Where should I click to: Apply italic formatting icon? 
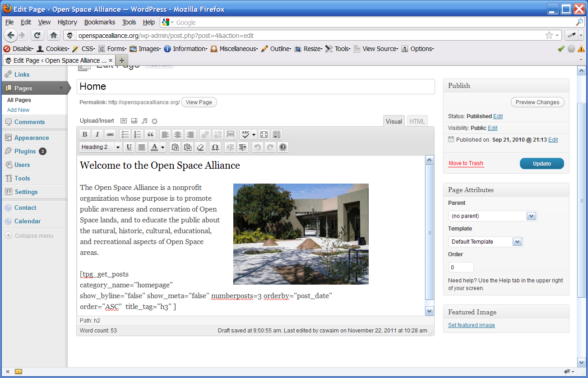point(97,134)
